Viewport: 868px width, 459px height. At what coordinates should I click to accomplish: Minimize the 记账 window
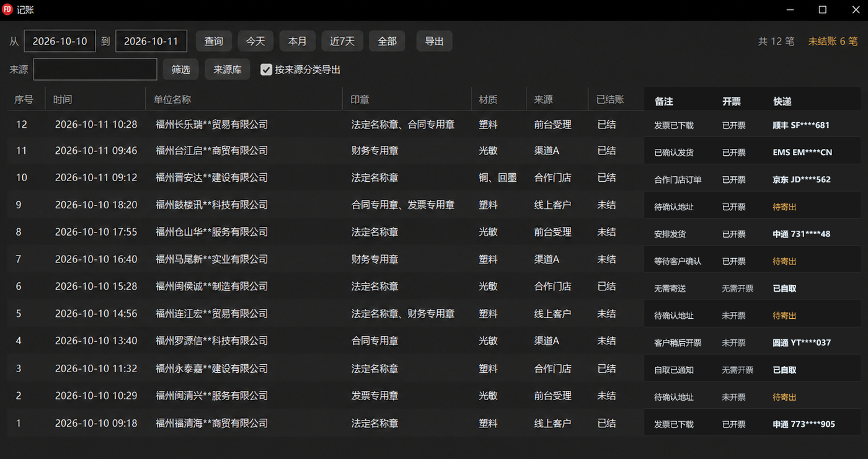tap(790, 9)
